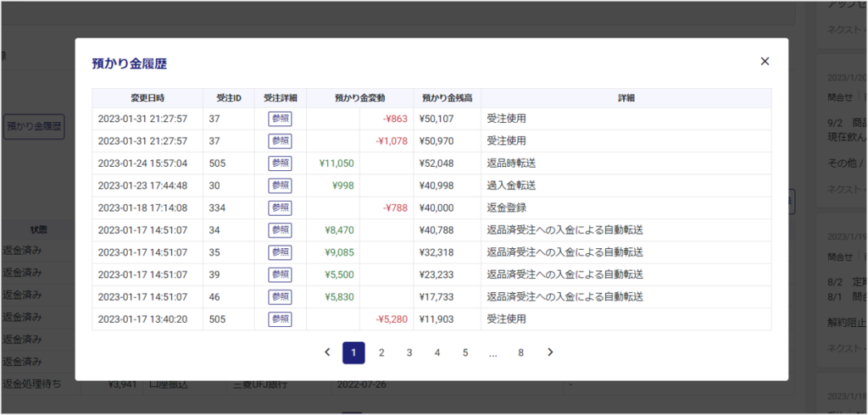Go to previous page using left chevron
Screen dimensions: 868x415
(327, 352)
